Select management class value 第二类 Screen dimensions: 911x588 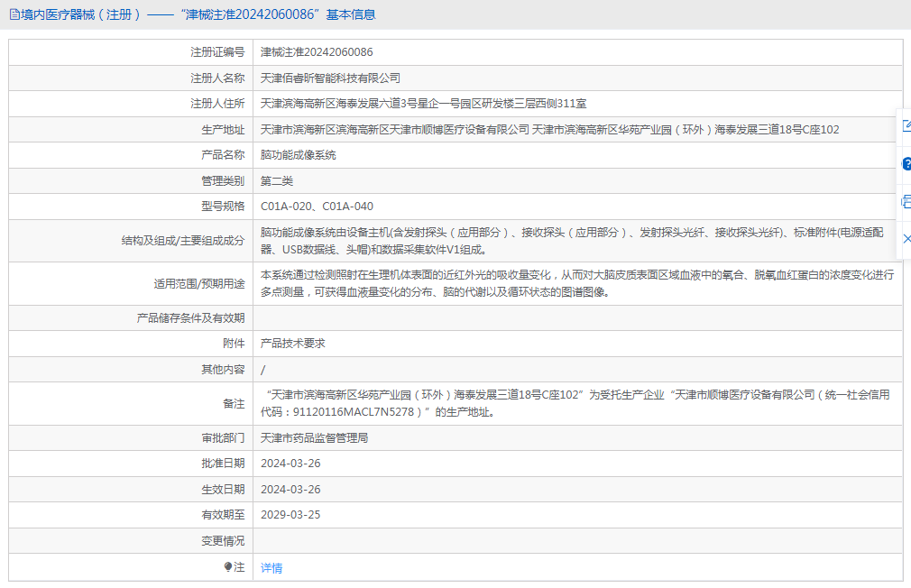[277, 180]
